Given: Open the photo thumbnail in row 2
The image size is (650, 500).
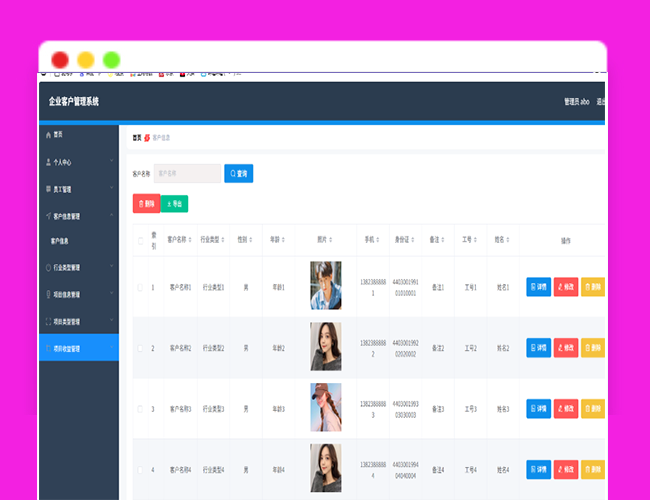Looking at the screenshot, I should coord(326,346).
